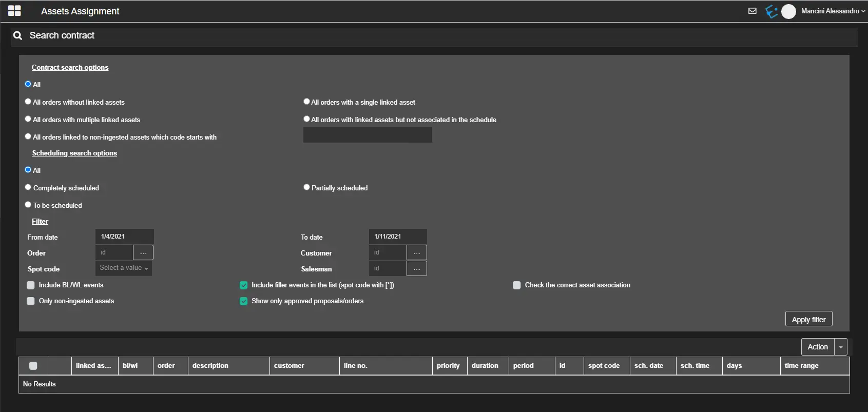Expand the Action button dropdown arrow
The height and width of the screenshot is (412, 868).
(841, 347)
